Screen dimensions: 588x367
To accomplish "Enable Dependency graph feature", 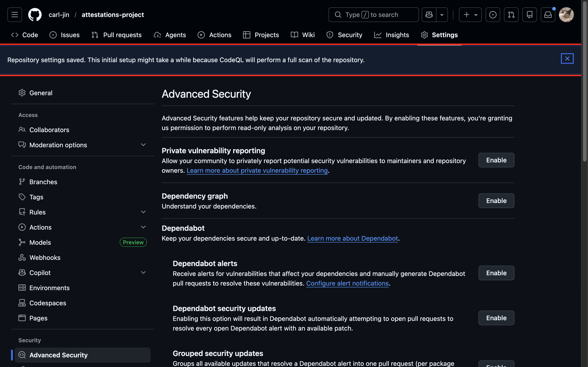I will 496,201.
